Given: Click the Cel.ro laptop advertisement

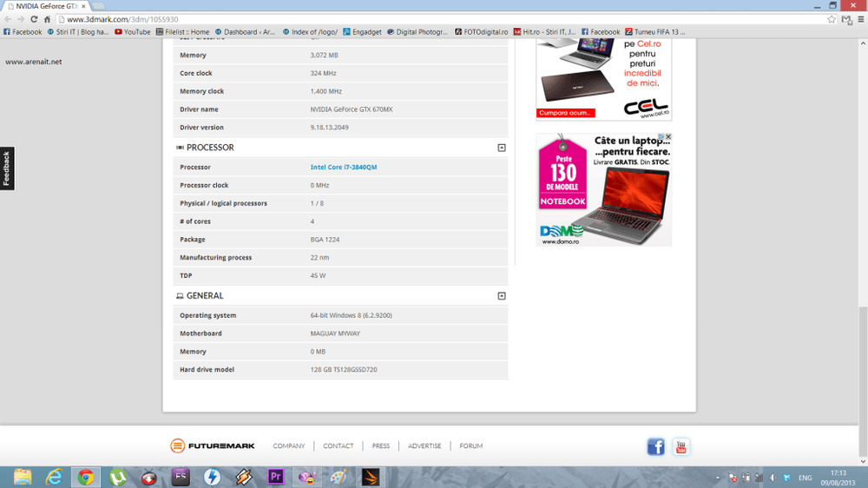Looking at the screenshot, I should pyautogui.click(x=603, y=79).
